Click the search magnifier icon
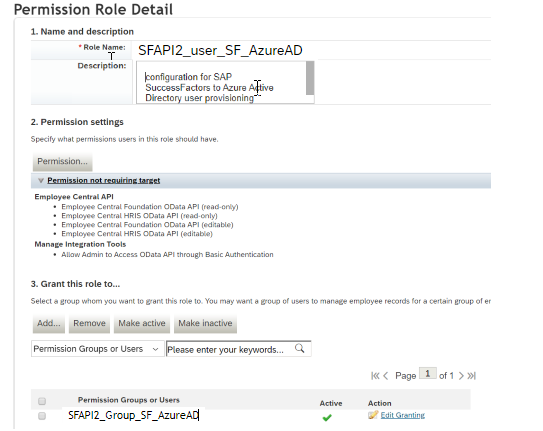Screen dimensions: 543x431 pyautogui.click(x=300, y=348)
